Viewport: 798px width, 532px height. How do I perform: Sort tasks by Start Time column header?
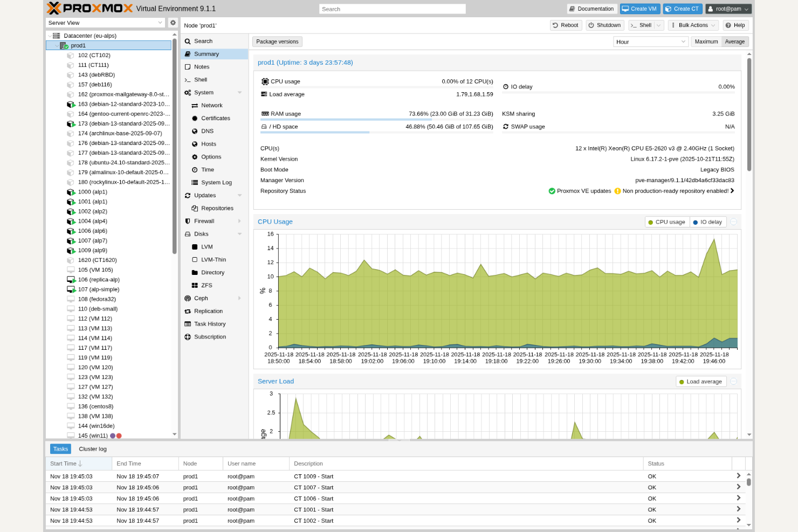(x=79, y=464)
